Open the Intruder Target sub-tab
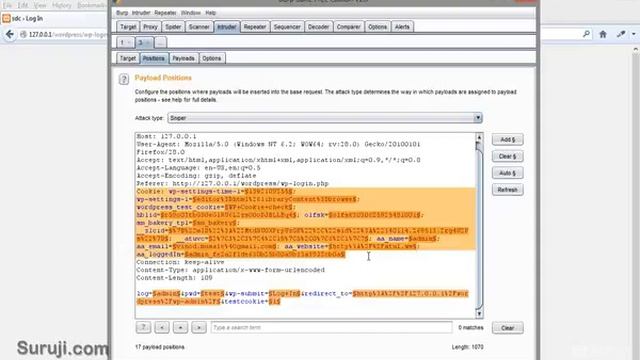Image resolution: width=640 pixels, height=360 pixels. pyautogui.click(x=128, y=58)
